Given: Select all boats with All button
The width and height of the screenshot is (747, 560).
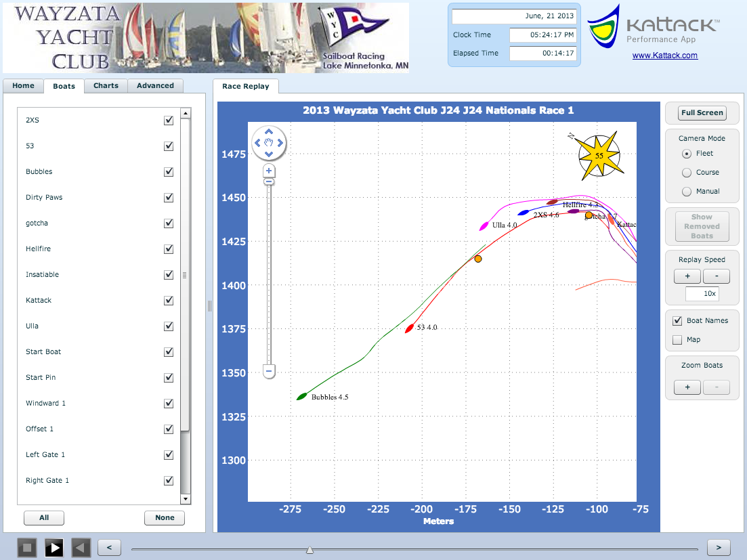Looking at the screenshot, I should pyautogui.click(x=44, y=517).
